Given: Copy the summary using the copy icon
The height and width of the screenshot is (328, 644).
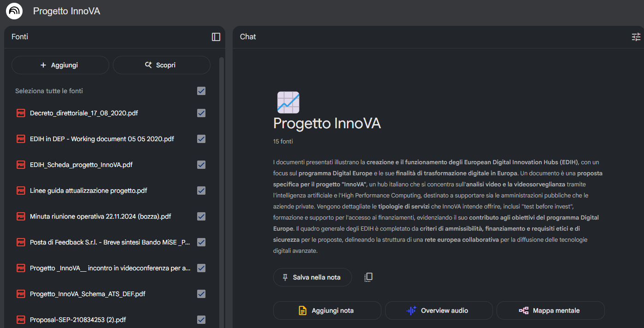Looking at the screenshot, I should (x=368, y=277).
